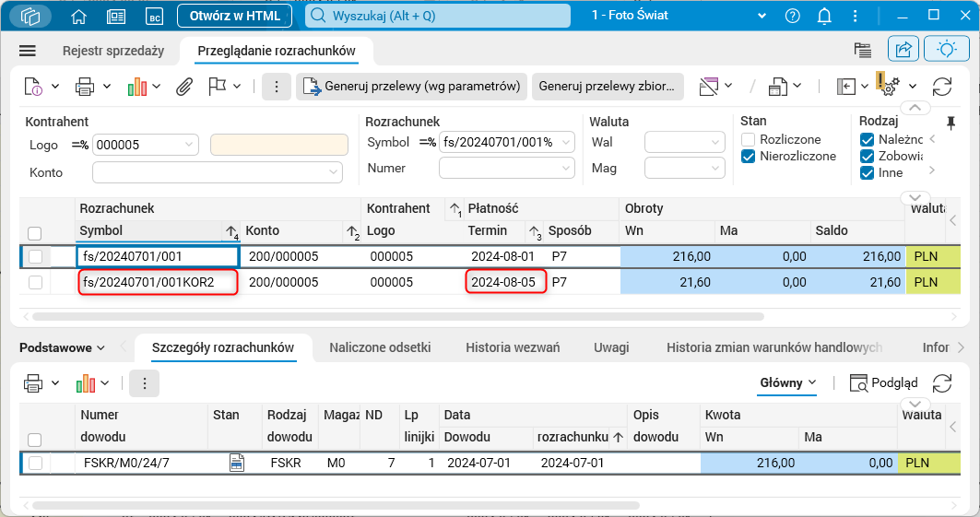Refresh the top reckoning list
Screen dimensions: 980x517
[x=942, y=87]
